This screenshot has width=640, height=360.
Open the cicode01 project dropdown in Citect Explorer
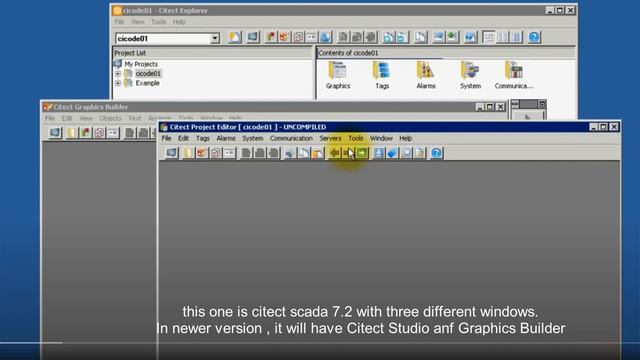(x=215, y=38)
